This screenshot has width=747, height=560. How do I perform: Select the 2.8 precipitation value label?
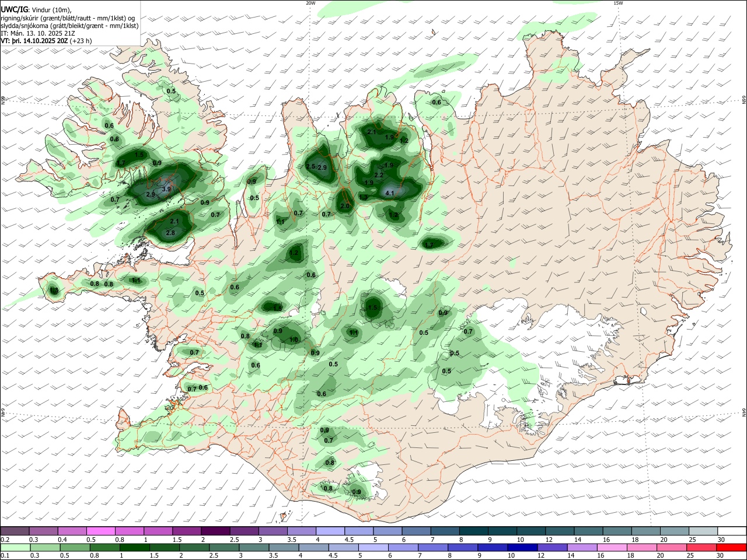pyautogui.click(x=170, y=233)
